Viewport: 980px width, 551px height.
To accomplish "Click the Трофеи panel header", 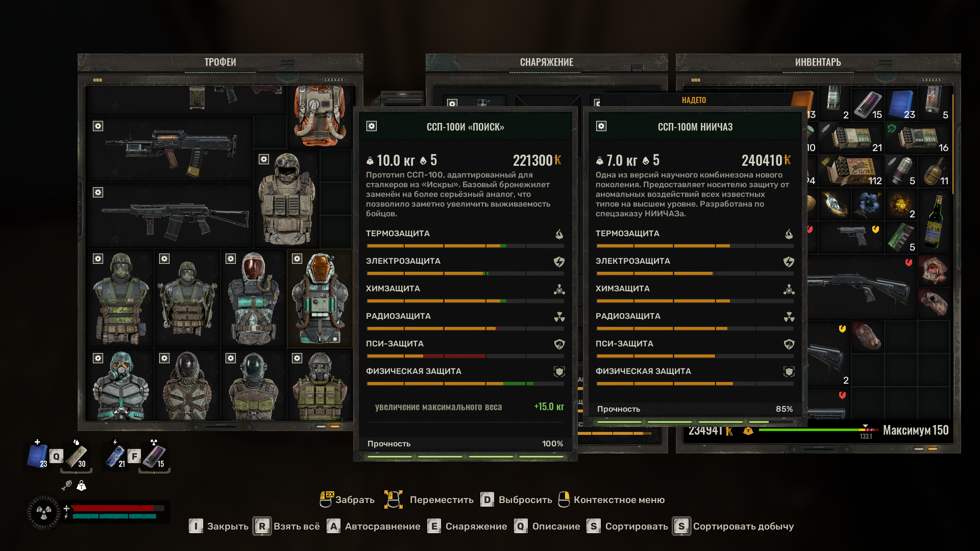I will [x=220, y=62].
